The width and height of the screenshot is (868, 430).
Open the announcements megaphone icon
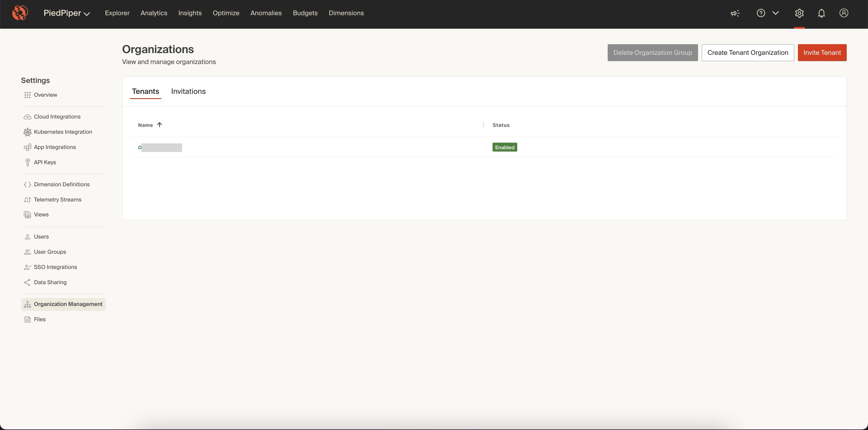(735, 13)
